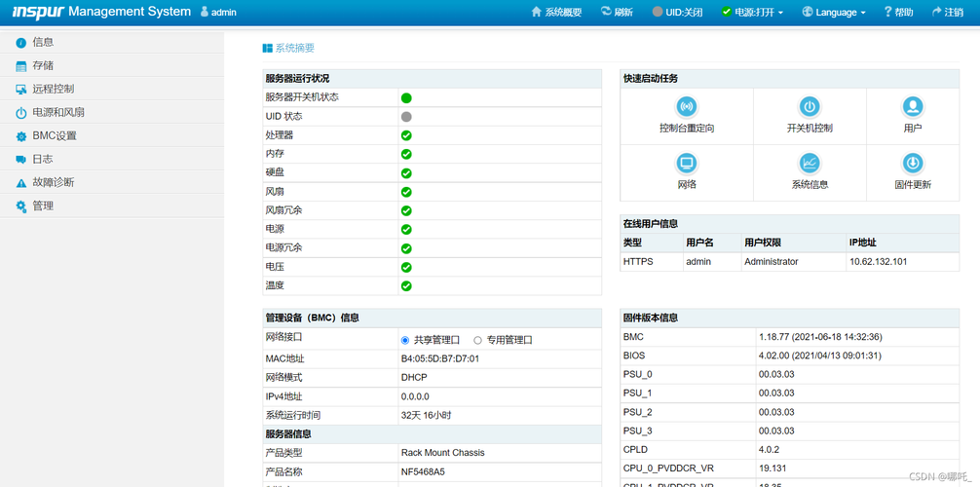This screenshot has height=487, width=980.
Task: Toggle the UID:关闭 indicator in header
Action: click(x=677, y=12)
